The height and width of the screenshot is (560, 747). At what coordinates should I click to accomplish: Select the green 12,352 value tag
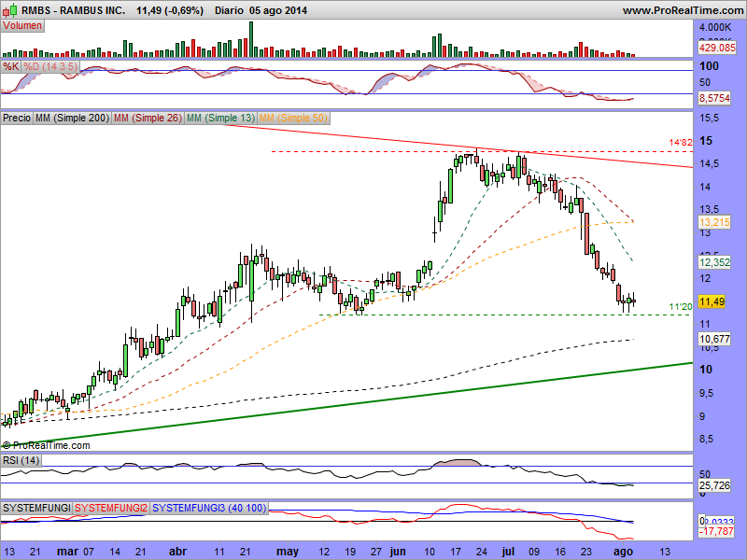click(x=714, y=262)
